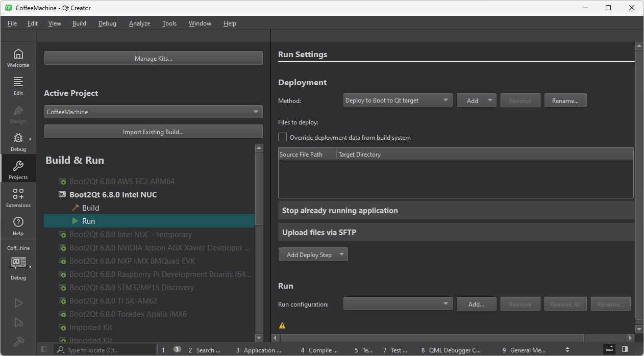This screenshot has height=356, width=644.
Task: Open the Welcome mode
Action: coord(18,58)
